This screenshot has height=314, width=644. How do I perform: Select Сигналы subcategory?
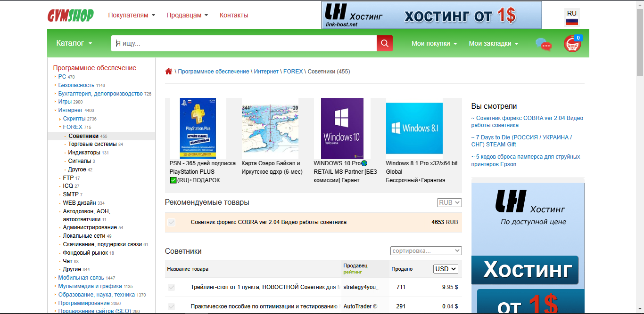pyautogui.click(x=80, y=161)
